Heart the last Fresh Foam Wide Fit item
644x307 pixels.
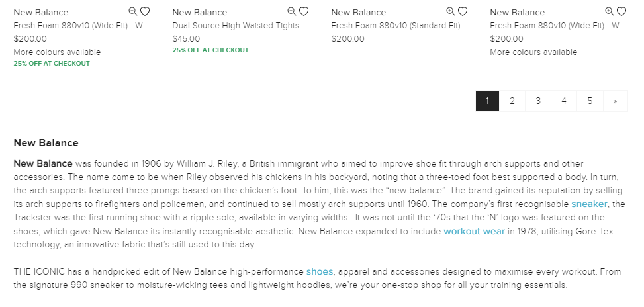point(621,11)
